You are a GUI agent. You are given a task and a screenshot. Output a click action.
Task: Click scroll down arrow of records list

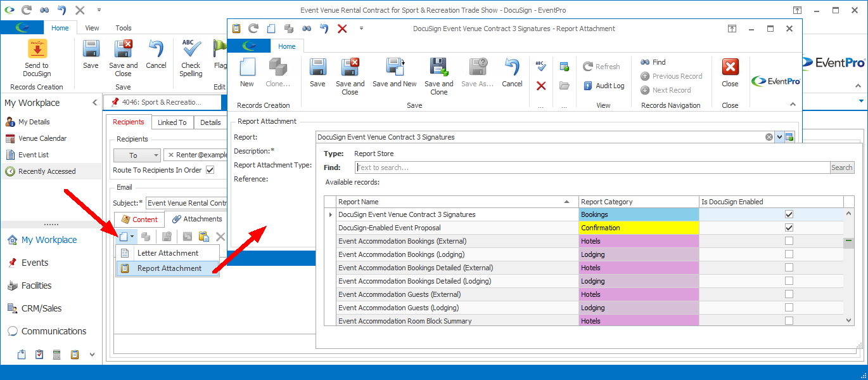coord(849,321)
